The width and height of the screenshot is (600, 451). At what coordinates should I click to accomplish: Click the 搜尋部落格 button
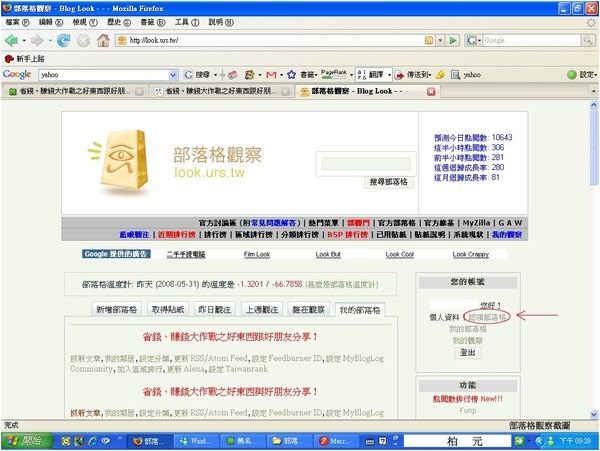pos(388,182)
